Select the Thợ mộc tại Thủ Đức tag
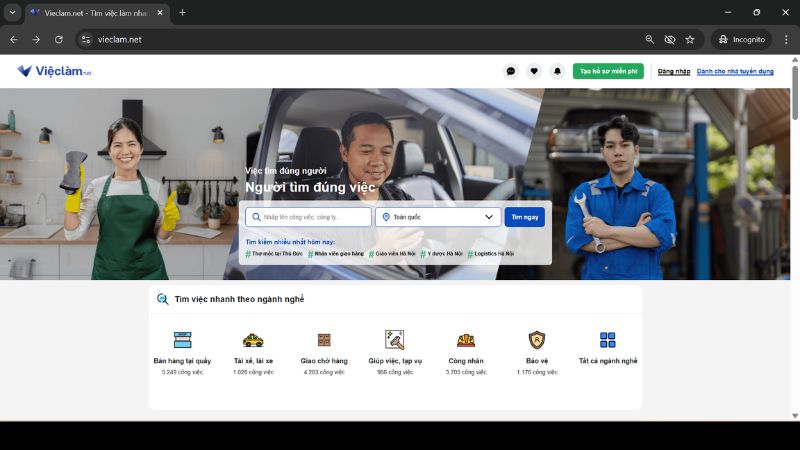Screen dimensions: 800x450 pyautogui.click(x=274, y=254)
